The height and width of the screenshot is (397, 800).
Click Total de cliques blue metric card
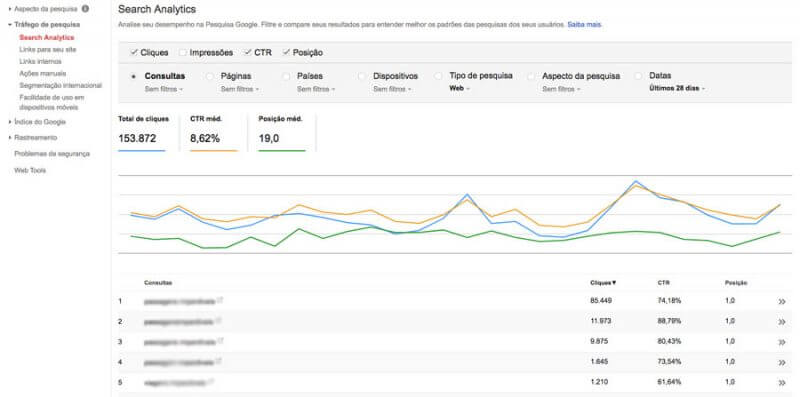point(143,132)
